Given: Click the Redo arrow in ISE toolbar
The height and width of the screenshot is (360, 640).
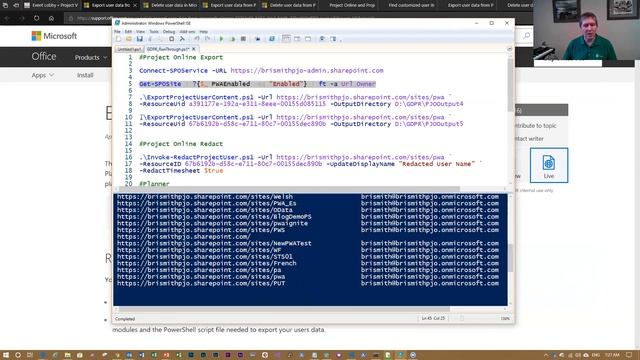Looking at the screenshot, I should pyautogui.click(x=208, y=39).
